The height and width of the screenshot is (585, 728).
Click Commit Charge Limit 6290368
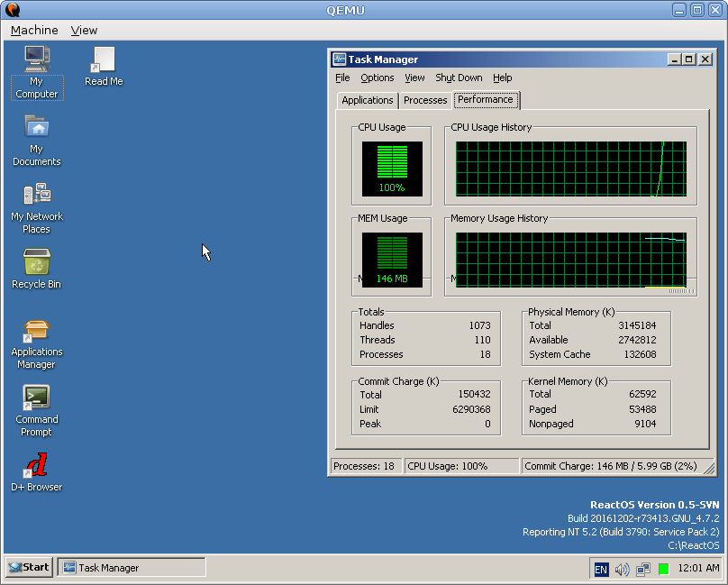(471, 409)
